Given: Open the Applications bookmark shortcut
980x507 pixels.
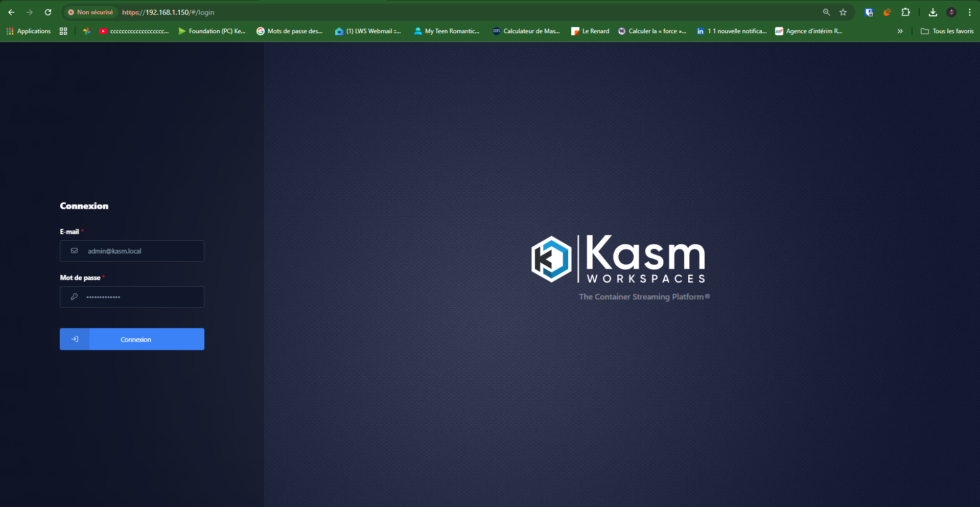Looking at the screenshot, I should coord(29,31).
